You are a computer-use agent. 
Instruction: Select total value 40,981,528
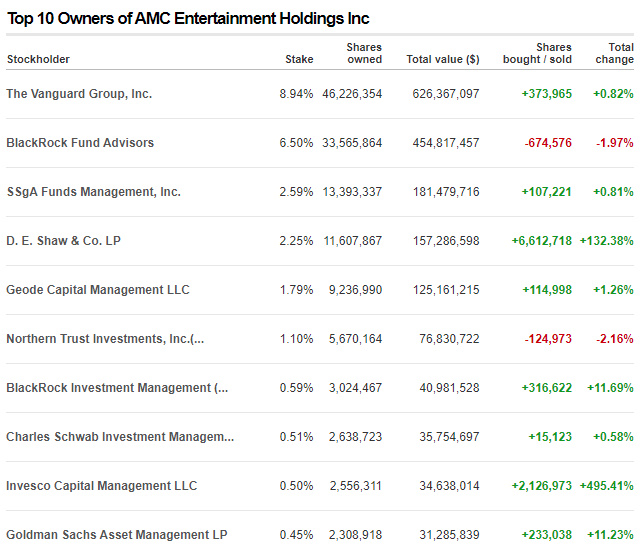(x=449, y=388)
